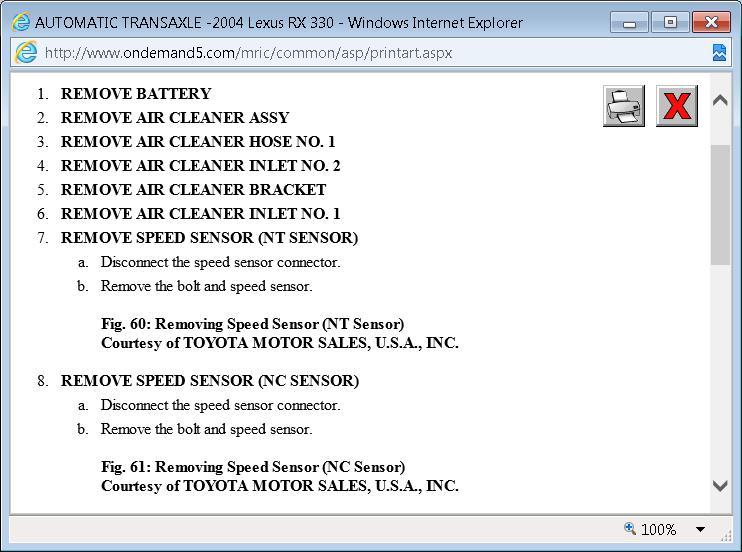Click the text REMOVE AIR CLEANER BRACKET

194,190
